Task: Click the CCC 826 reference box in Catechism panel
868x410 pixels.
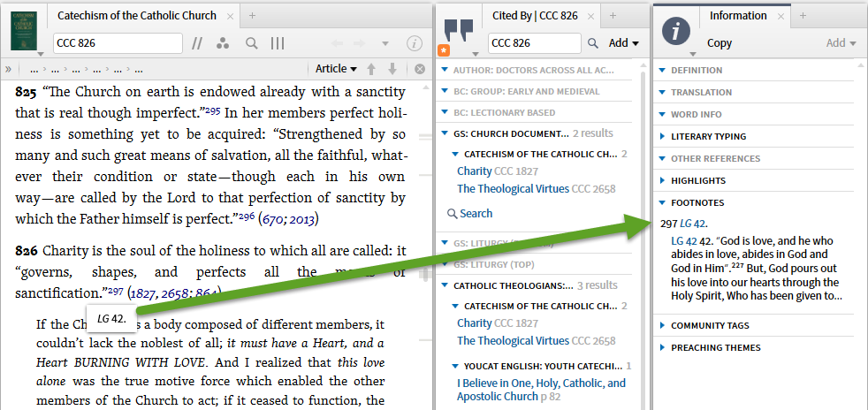Action: pyautogui.click(x=118, y=43)
